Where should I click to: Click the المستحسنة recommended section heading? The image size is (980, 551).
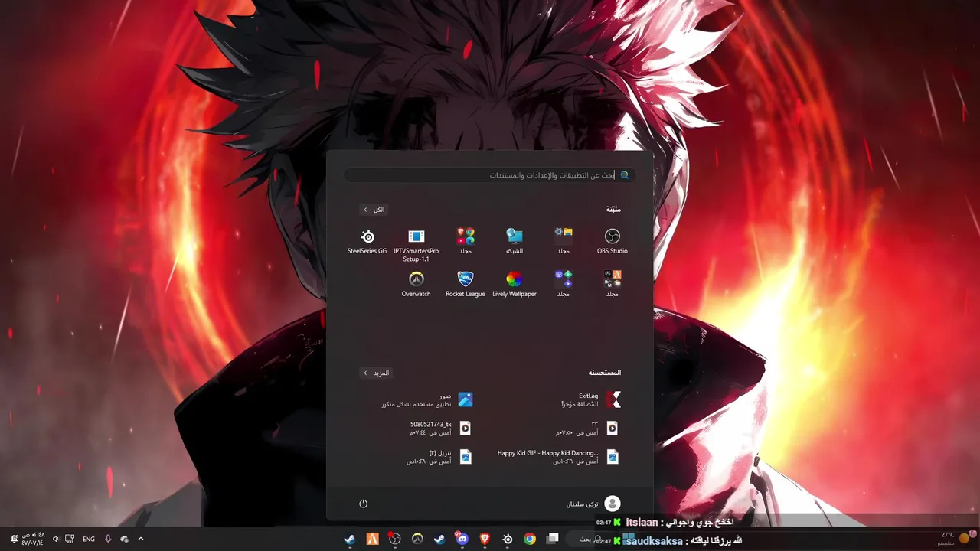pos(605,373)
